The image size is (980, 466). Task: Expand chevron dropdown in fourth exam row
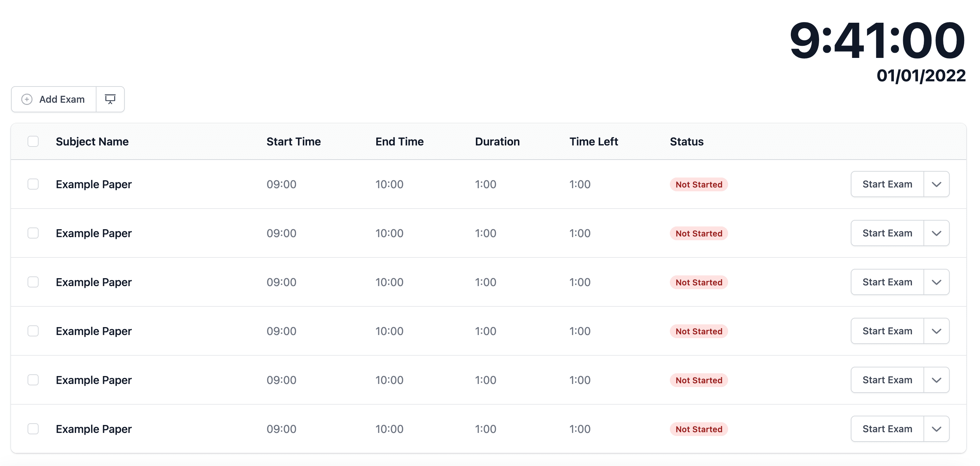pos(937,331)
